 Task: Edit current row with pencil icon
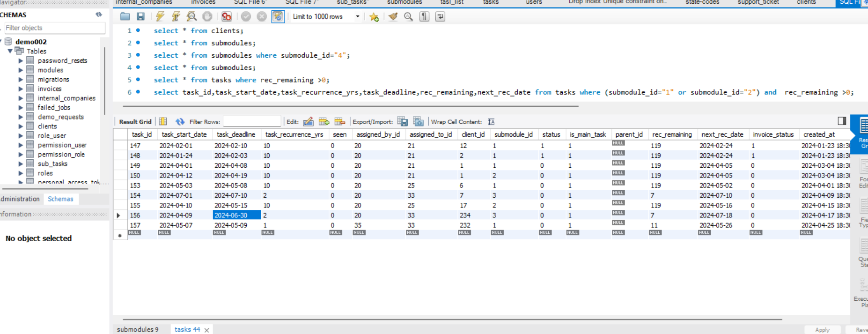(x=308, y=121)
